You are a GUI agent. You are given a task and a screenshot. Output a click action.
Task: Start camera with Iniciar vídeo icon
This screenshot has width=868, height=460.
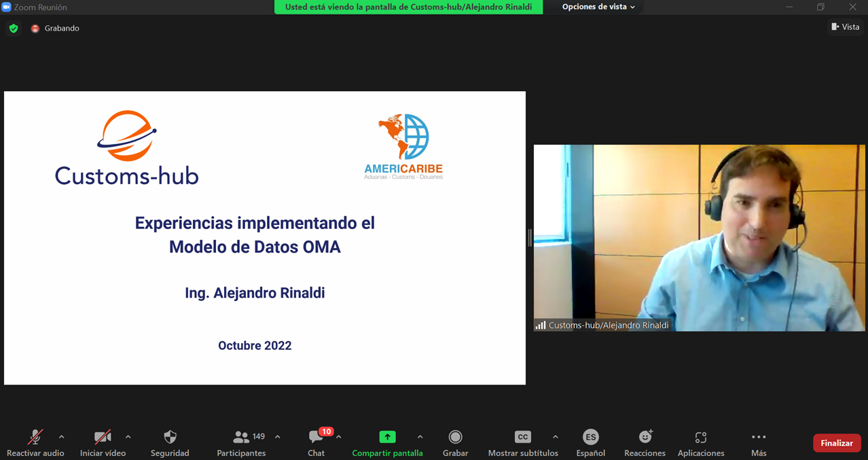pyautogui.click(x=103, y=437)
